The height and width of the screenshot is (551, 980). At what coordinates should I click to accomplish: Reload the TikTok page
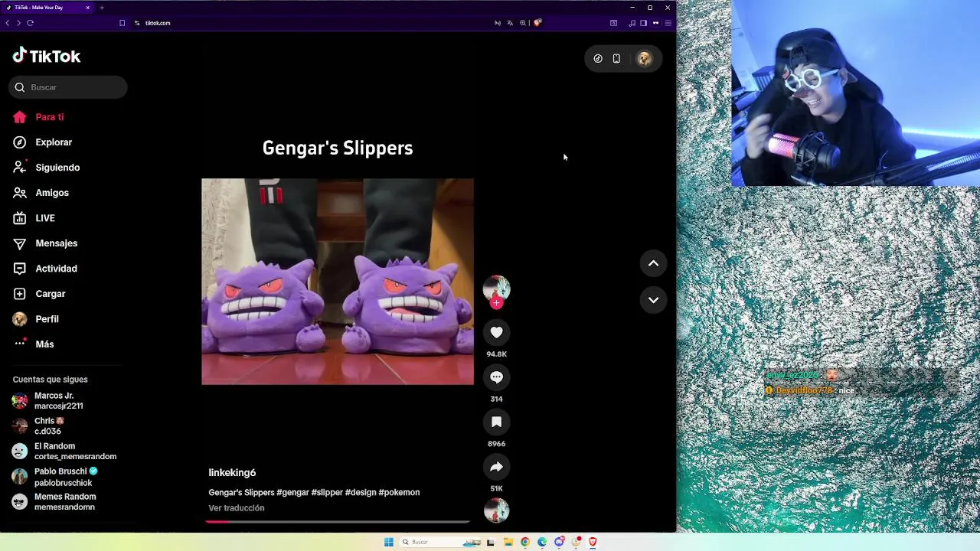(30, 23)
